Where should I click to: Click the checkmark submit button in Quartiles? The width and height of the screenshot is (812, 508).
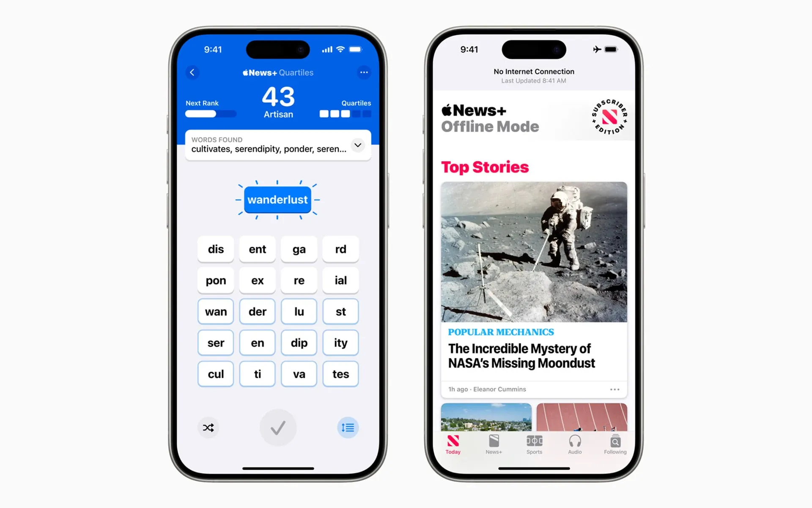coord(278,428)
